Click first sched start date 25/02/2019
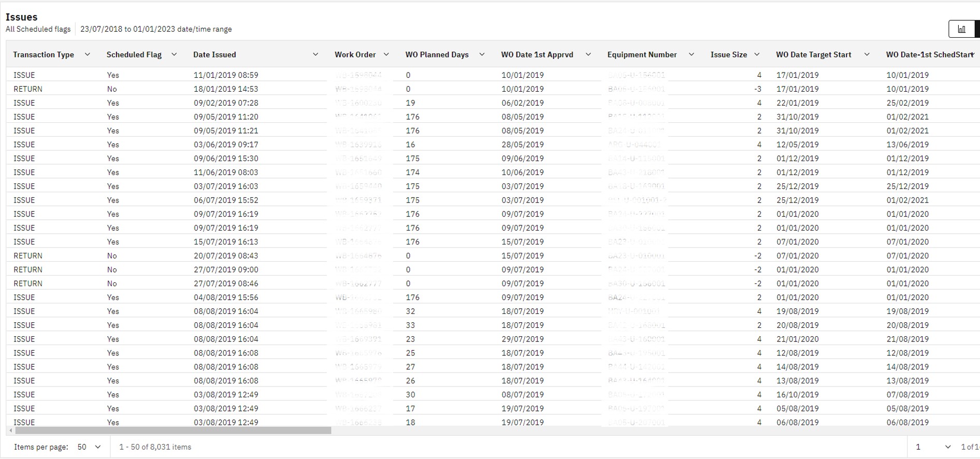The image size is (980, 459). [x=907, y=103]
